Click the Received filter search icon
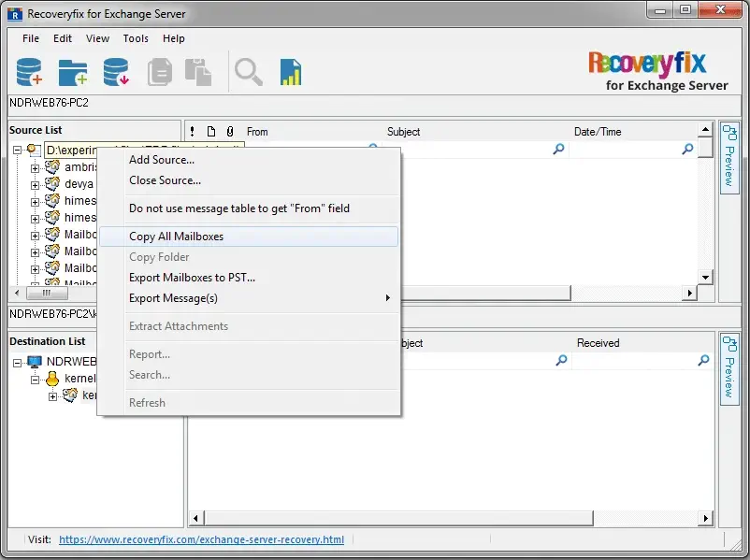 pyautogui.click(x=703, y=360)
